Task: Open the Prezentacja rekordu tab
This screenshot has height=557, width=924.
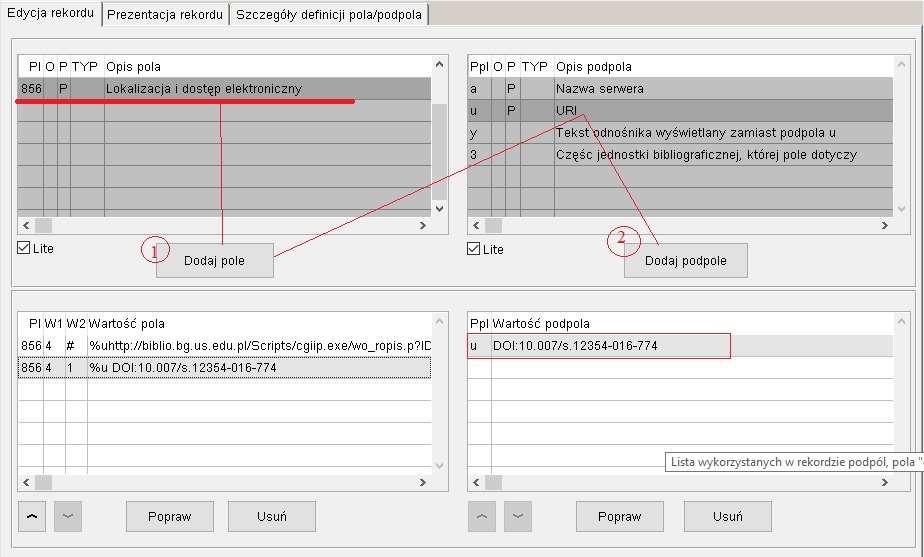Action: click(165, 15)
